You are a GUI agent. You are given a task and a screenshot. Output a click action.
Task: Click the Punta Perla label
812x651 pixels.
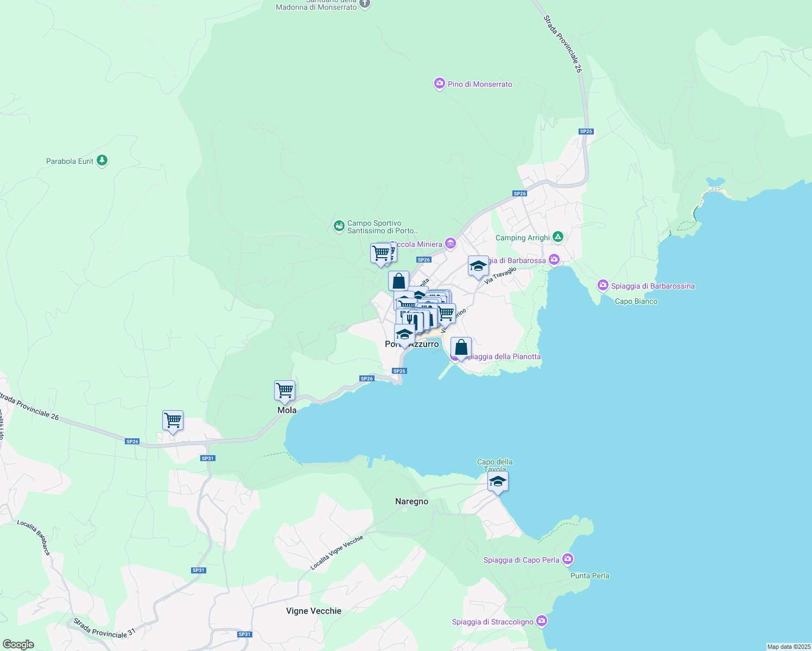[590, 576]
